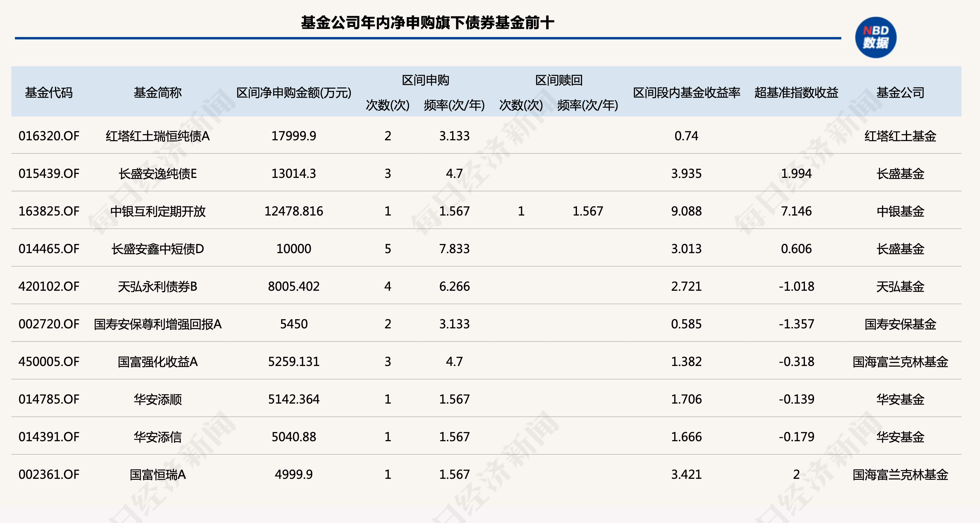Click fund code 420102.OF

[x=49, y=286]
